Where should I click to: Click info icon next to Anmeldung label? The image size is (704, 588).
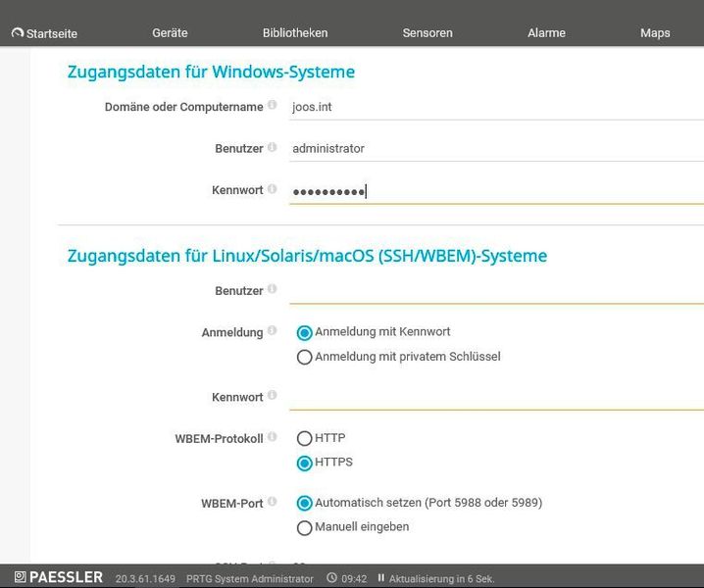pyautogui.click(x=272, y=331)
